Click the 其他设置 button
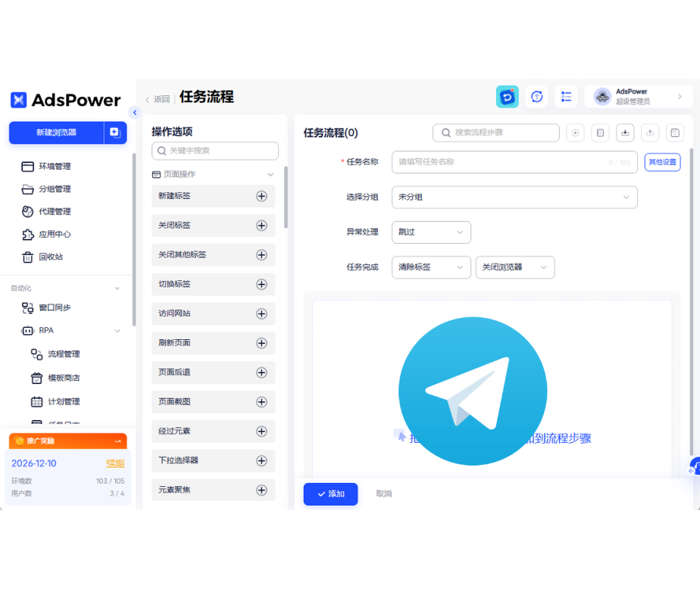This screenshot has width=700, height=589. tap(662, 162)
